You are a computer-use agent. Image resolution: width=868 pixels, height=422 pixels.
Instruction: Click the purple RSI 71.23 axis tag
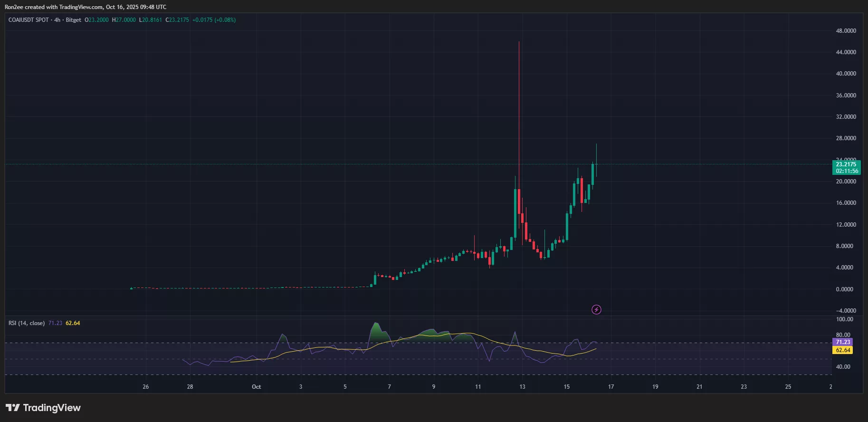(x=843, y=342)
